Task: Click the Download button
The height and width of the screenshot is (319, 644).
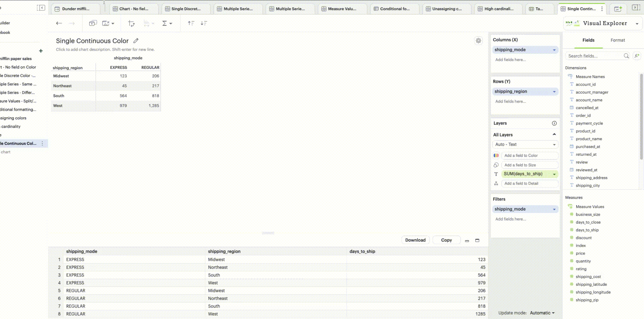Action: pos(415,240)
